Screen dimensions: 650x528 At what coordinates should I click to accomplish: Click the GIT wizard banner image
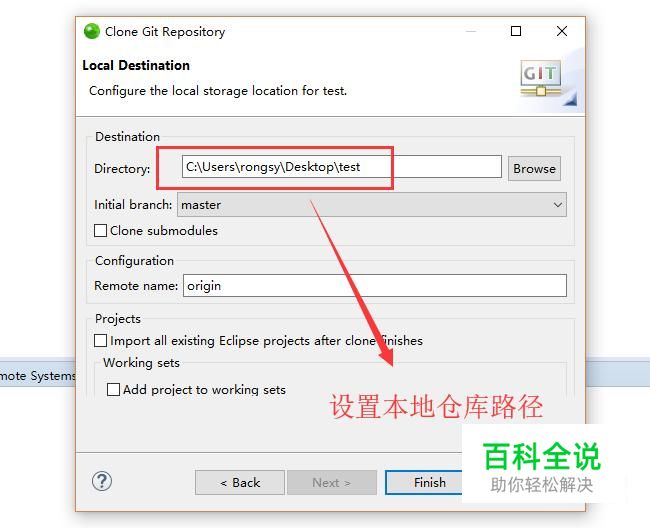pos(547,82)
